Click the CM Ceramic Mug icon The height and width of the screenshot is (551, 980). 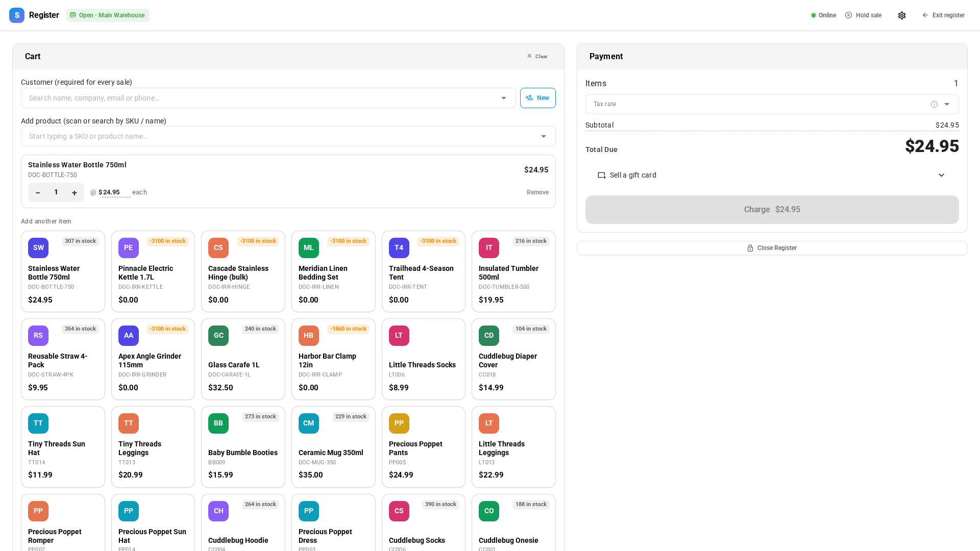click(x=309, y=423)
